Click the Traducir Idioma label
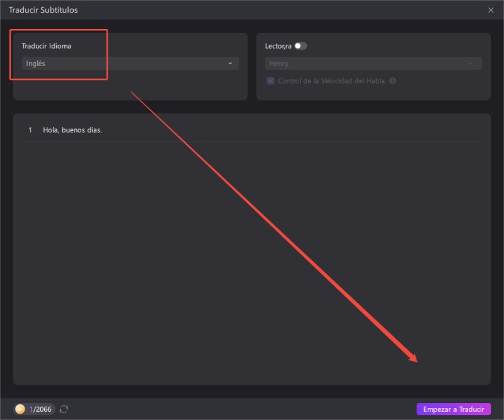This screenshot has width=504, height=420. click(47, 46)
